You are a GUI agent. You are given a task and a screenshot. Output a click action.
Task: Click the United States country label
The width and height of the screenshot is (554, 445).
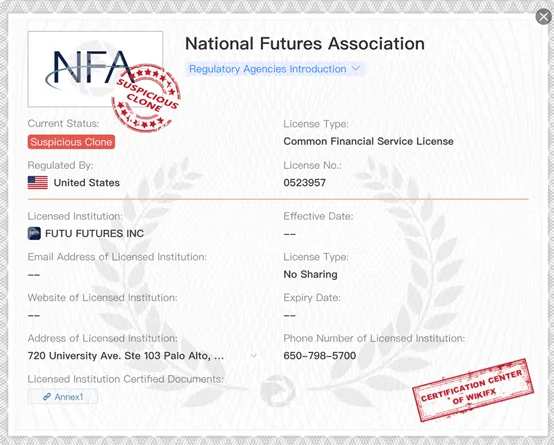coord(87,183)
